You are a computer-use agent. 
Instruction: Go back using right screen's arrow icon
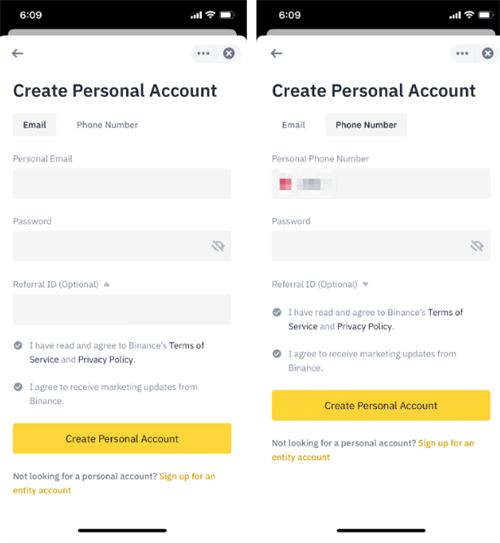(x=276, y=53)
